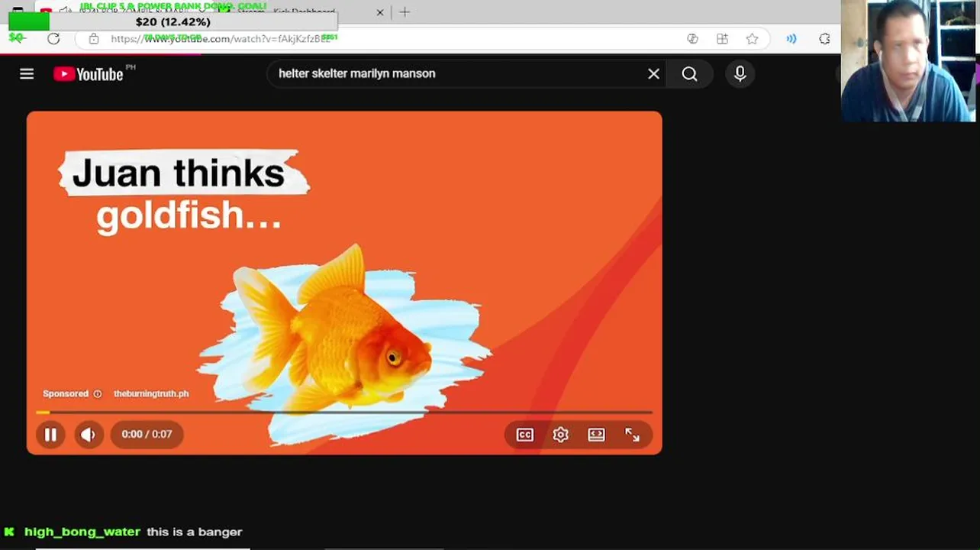Viewport: 980px width, 550px height.
Task: Click the 0:00 / 0:07 time display
Action: [x=147, y=435]
